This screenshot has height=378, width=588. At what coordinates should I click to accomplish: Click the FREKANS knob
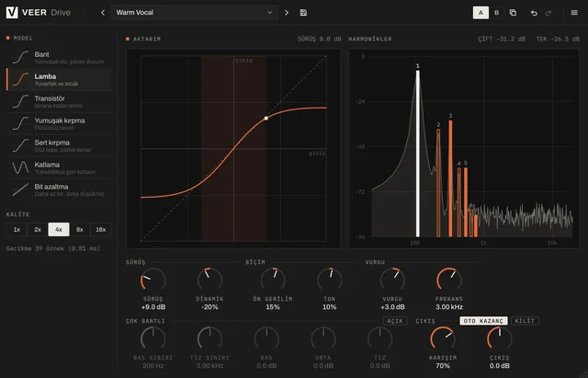click(x=449, y=280)
